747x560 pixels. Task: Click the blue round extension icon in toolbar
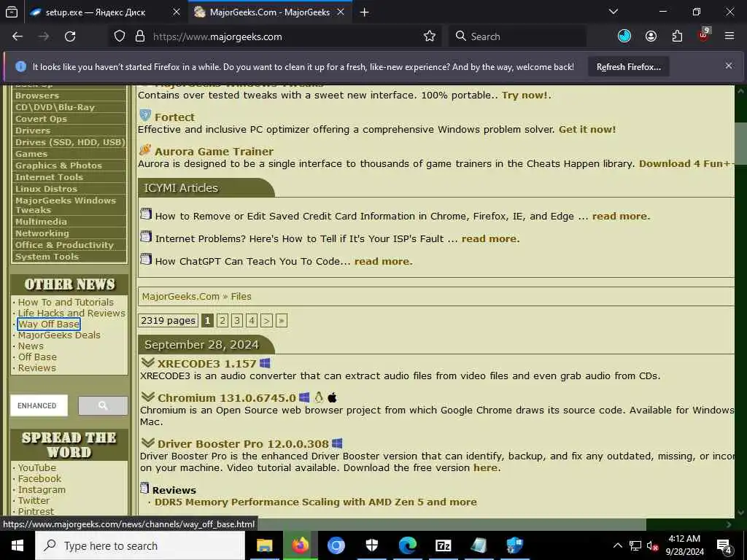coord(624,36)
